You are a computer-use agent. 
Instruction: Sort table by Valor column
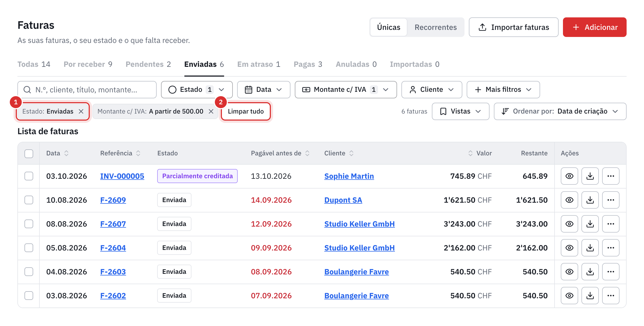tap(480, 153)
